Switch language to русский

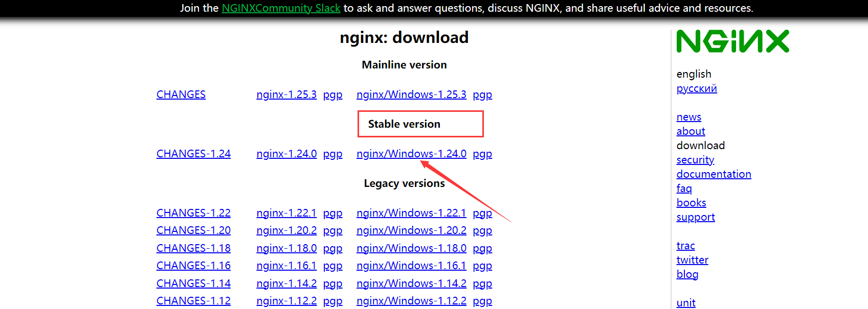coord(697,88)
